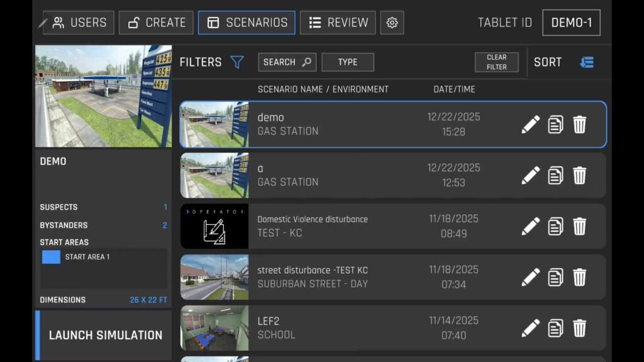Click the CLEAR FILTER button
Image resolution: width=644 pixels, height=362 pixels.
pyautogui.click(x=496, y=62)
